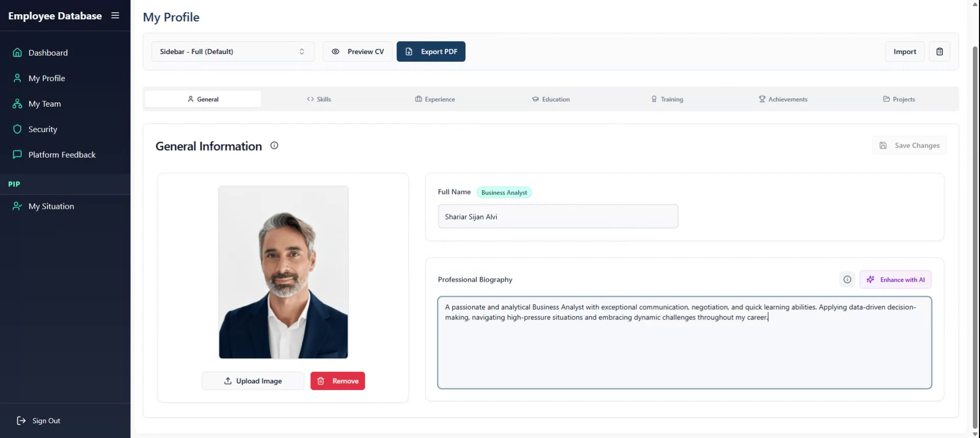This screenshot has height=438, width=980.
Task: Click the Full Name input field
Action: 558,216
